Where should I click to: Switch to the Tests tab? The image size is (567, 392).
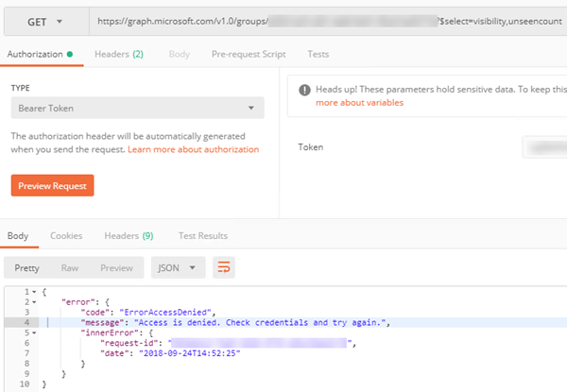coord(318,54)
